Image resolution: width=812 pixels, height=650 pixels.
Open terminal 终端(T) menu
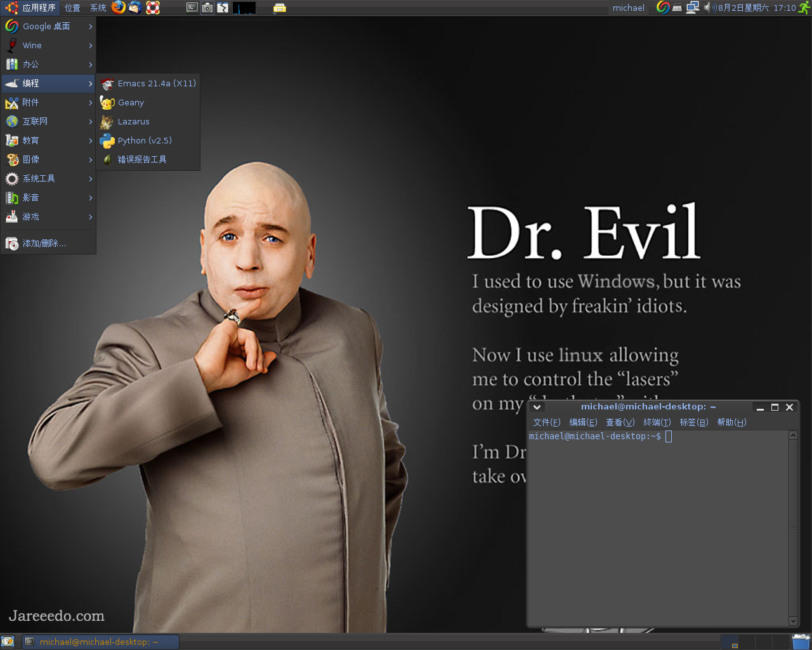click(x=657, y=422)
